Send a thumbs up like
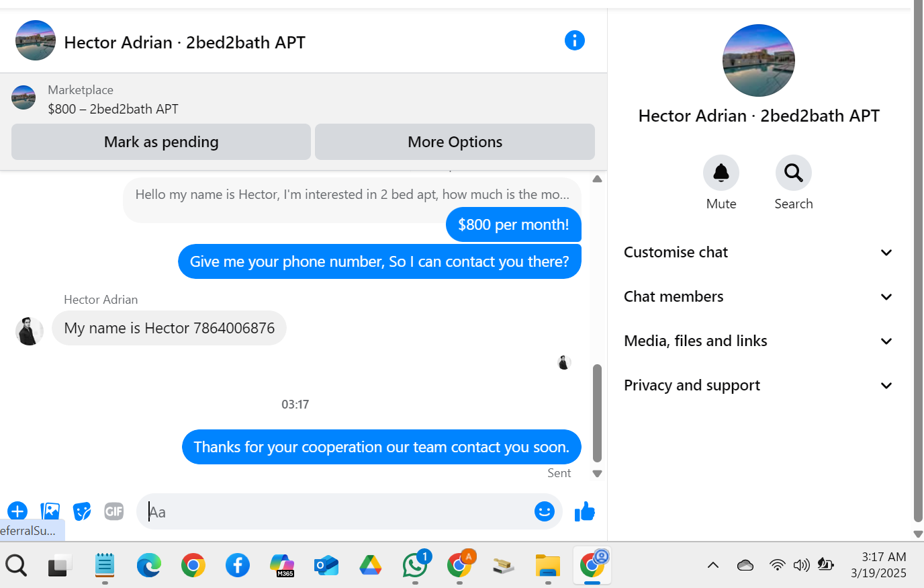The height and width of the screenshot is (588, 924). coord(584,511)
